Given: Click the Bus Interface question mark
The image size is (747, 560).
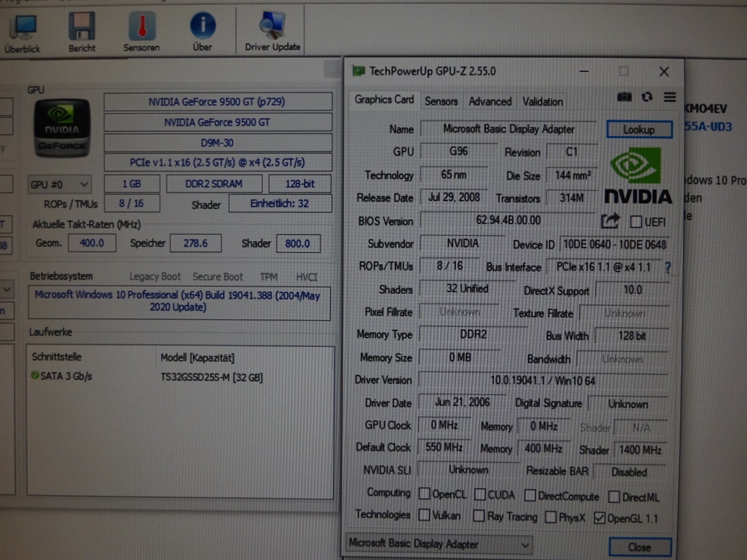Looking at the screenshot, I should pos(668,267).
